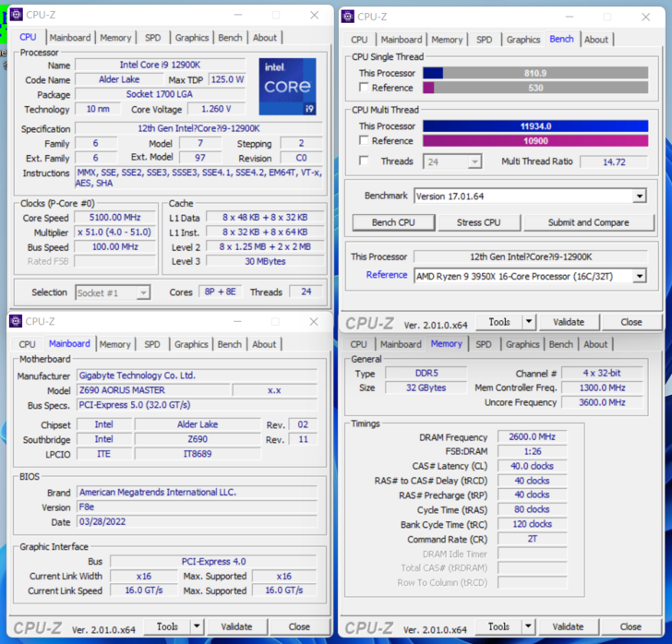Click the CPU-Z title icon in the Bench window
Image resolution: width=672 pixels, height=644 pixels.
(348, 16)
